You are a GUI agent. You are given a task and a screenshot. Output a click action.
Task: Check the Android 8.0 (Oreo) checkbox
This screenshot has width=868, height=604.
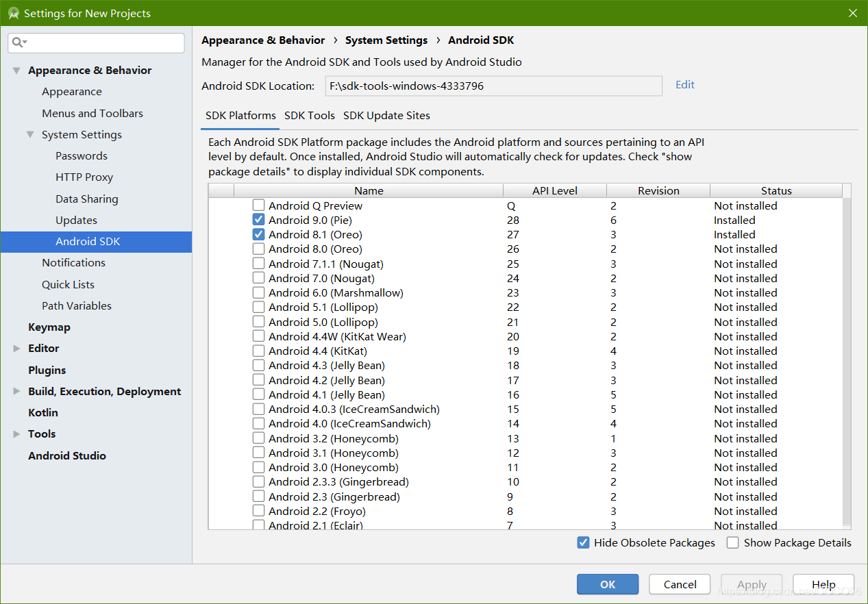click(258, 249)
